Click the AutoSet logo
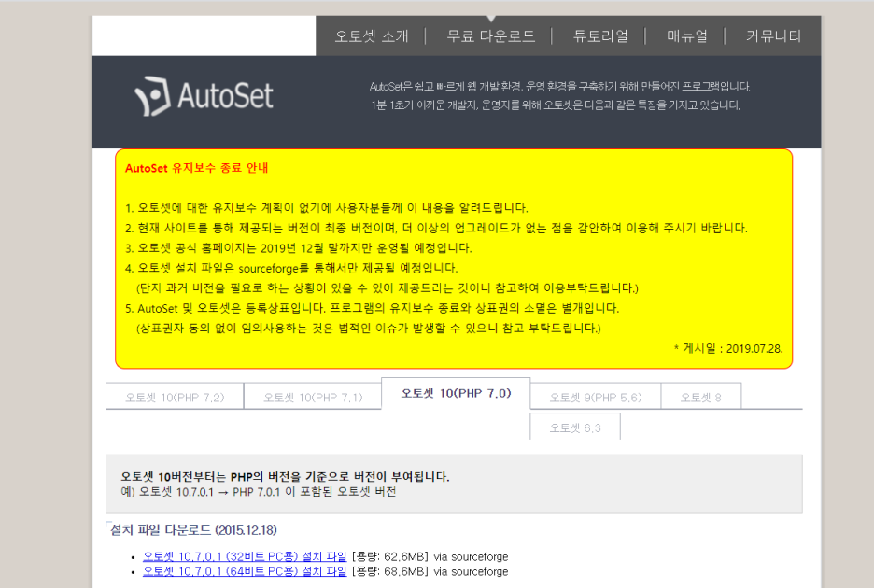The height and width of the screenshot is (588, 874). pyautogui.click(x=204, y=96)
